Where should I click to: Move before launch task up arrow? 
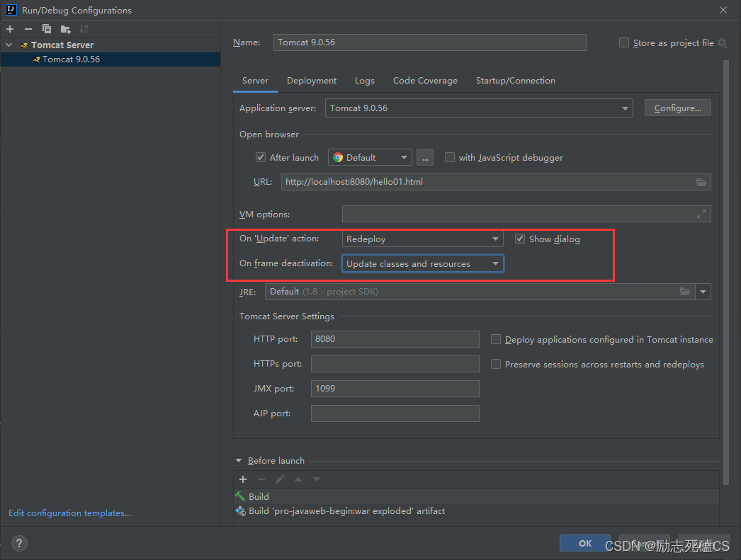[x=298, y=479]
